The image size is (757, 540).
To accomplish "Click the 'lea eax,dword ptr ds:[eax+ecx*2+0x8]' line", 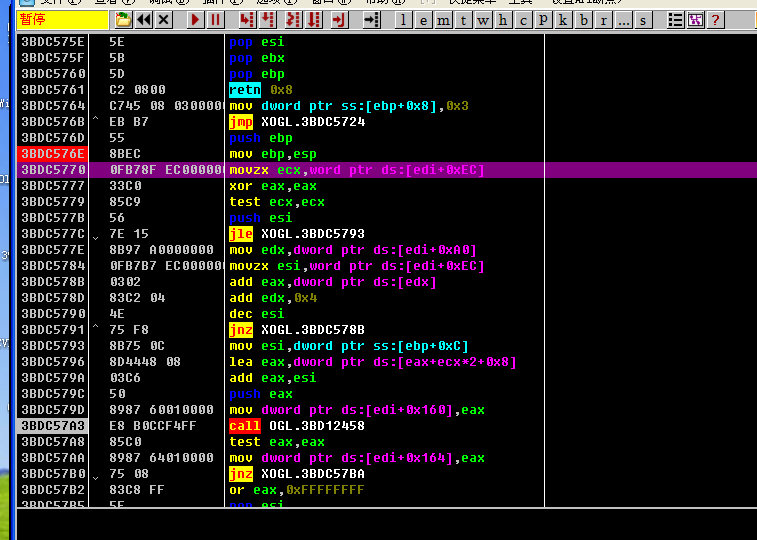I will coord(373,362).
